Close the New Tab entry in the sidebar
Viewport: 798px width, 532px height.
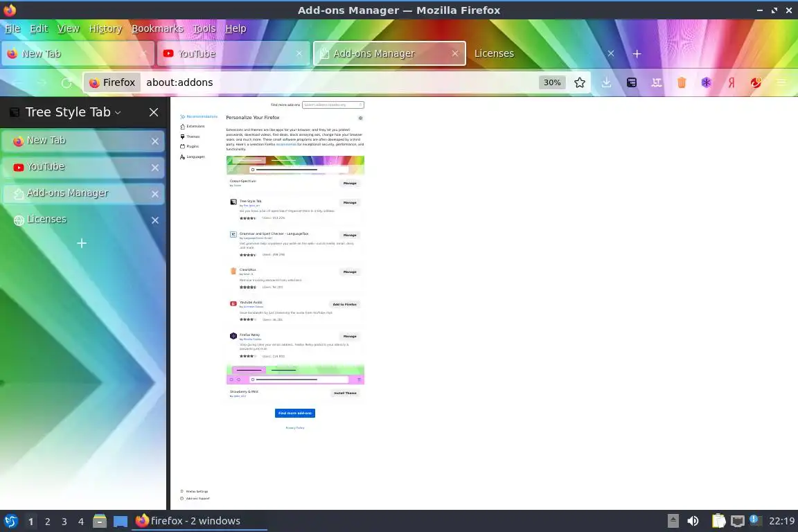tap(155, 141)
